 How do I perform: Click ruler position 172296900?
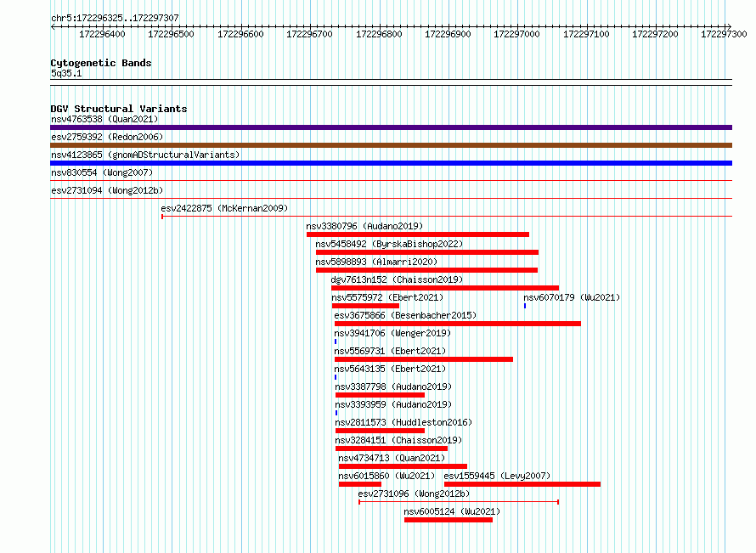click(x=448, y=34)
